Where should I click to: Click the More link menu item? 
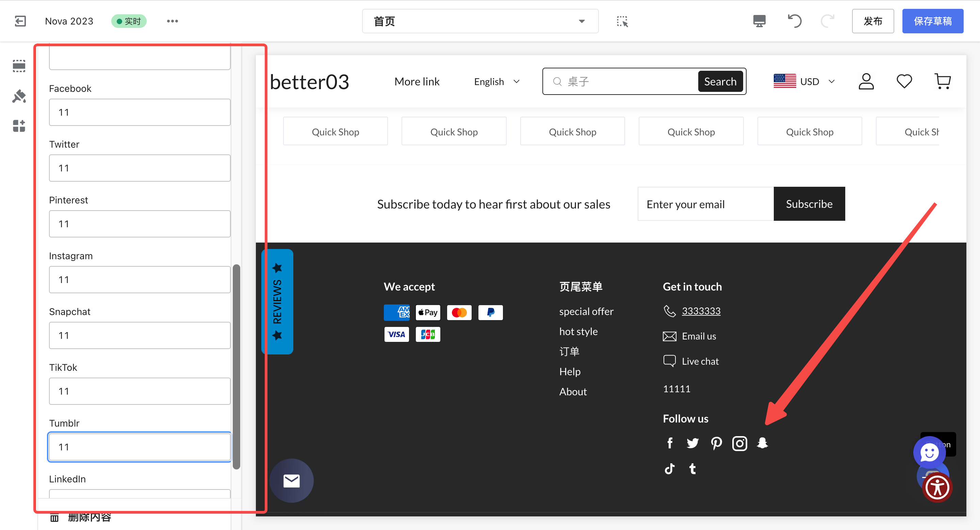coord(416,82)
